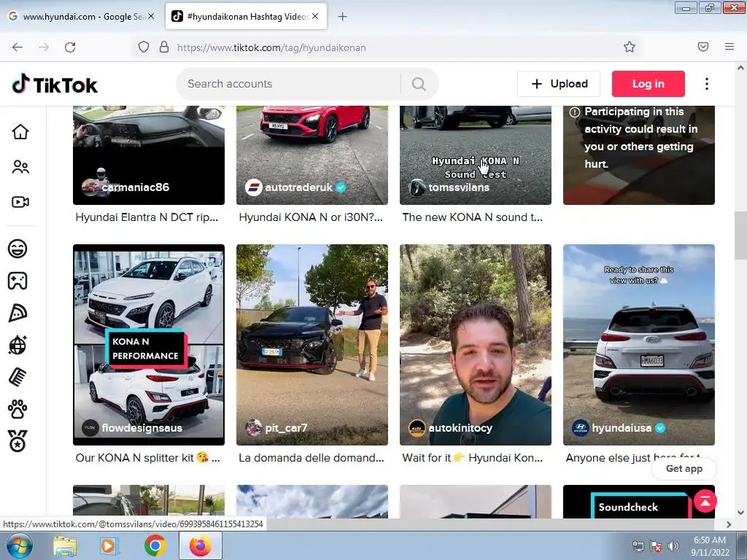Open the Windows Start button
This screenshot has width=747, height=560.
coord(20,546)
